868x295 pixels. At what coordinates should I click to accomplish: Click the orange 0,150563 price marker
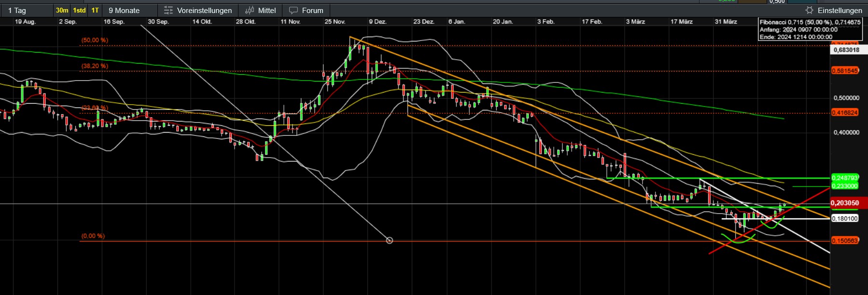point(845,241)
